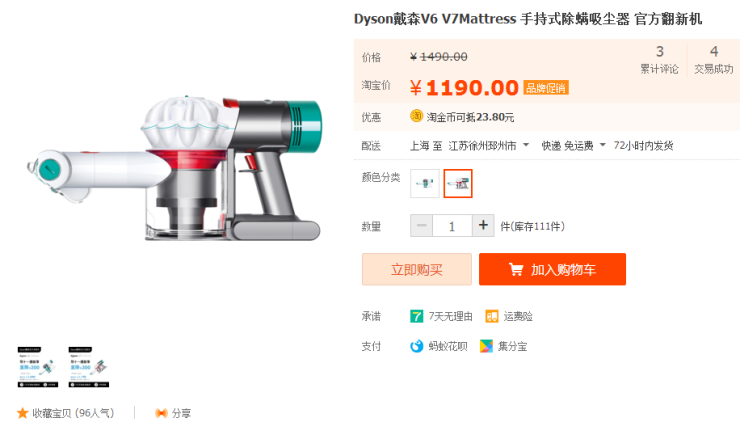The width and height of the screenshot is (740, 435).
Task: Click the Taojinbi gold coin icon
Action: point(416,116)
